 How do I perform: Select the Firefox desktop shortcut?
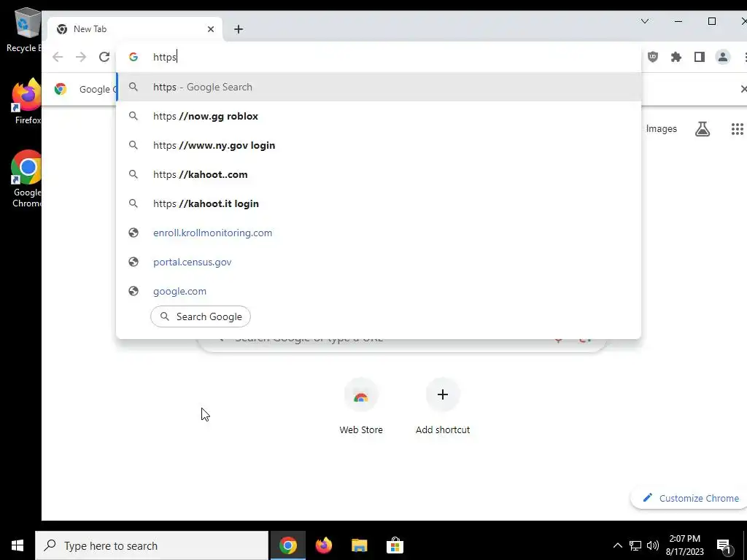27,102
